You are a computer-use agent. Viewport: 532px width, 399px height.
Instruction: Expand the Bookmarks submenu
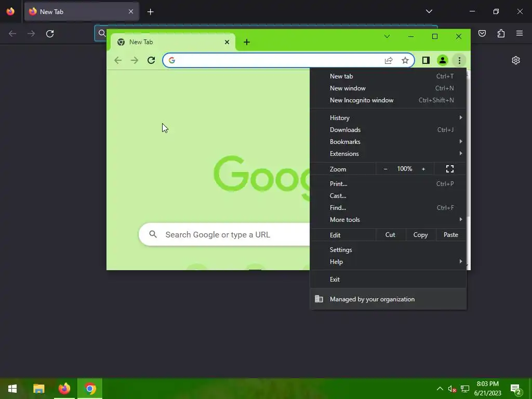pos(388,141)
